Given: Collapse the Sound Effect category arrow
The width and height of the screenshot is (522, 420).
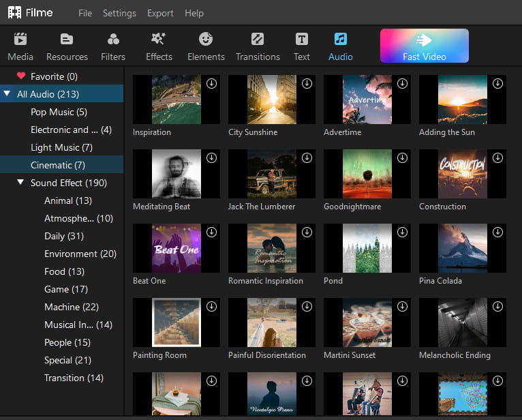Looking at the screenshot, I should click(20, 183).
